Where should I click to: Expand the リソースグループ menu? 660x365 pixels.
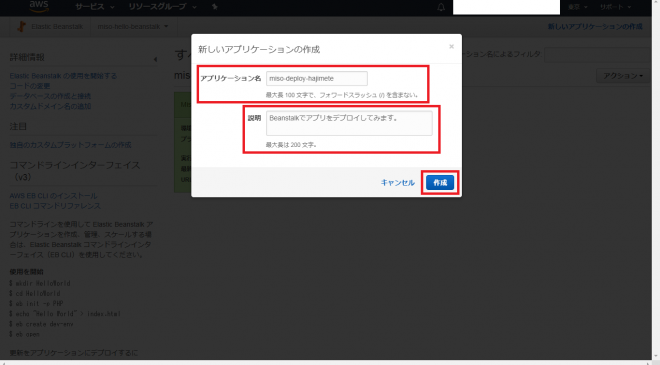pyautogui.click(x=162, y=7)
